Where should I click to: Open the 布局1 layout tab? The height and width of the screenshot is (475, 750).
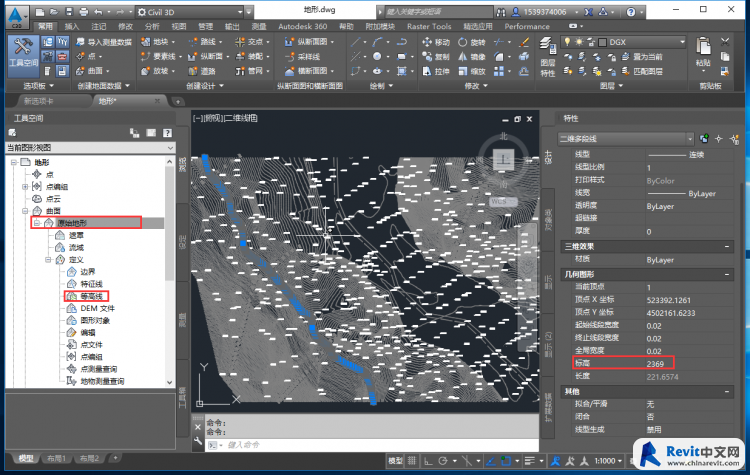click(56, 458)
